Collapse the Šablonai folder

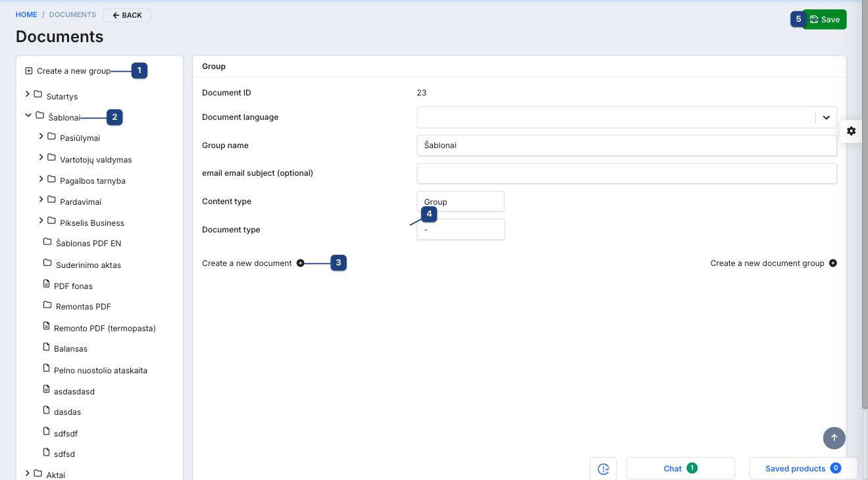[28, 115]
